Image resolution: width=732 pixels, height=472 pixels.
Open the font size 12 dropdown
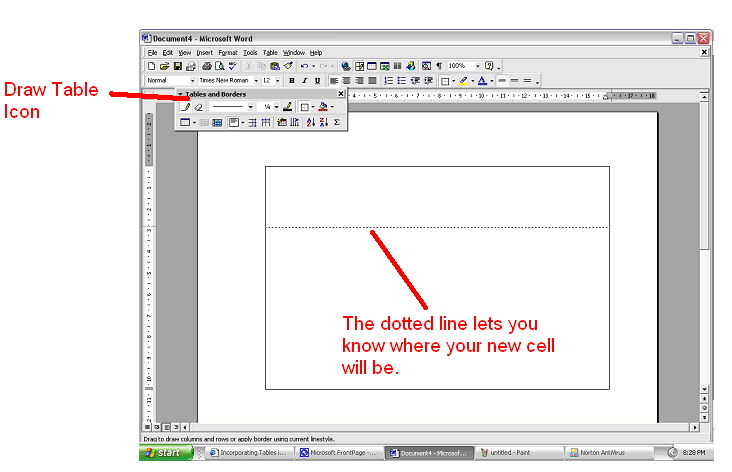(277, 81)
